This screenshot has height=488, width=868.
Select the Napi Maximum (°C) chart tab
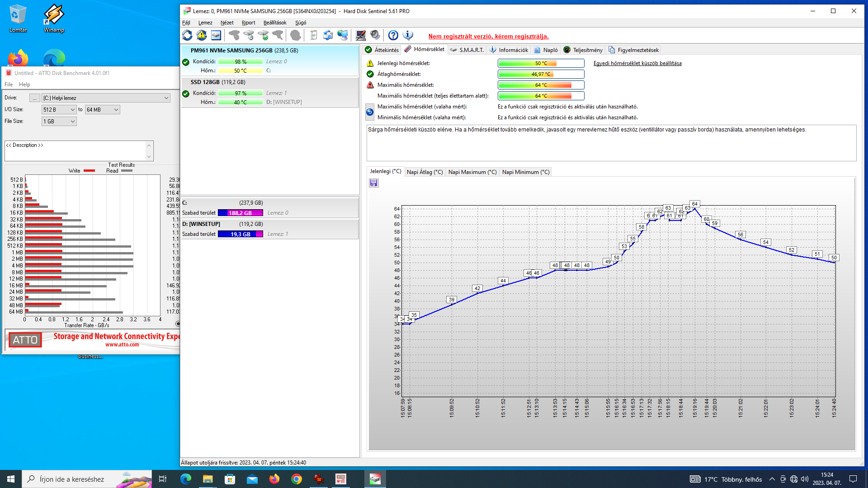click(x=472, y=172)
